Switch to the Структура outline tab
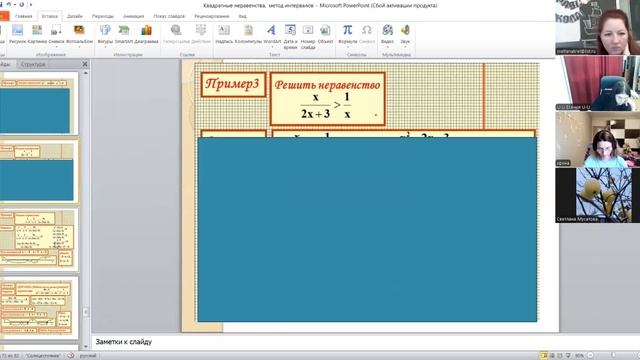Screen dimensions: 640x360 coord(33,64)
